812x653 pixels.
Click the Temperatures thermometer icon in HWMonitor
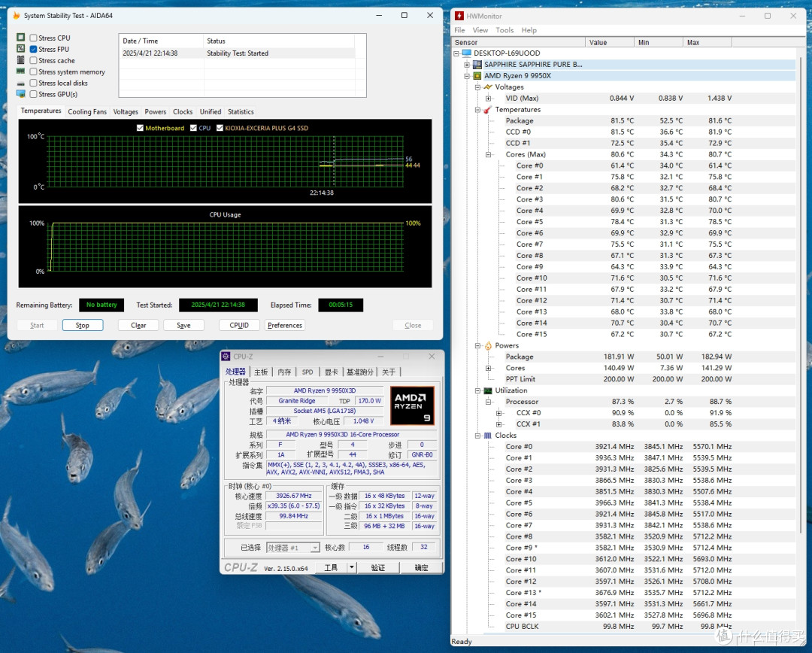point(488,110)
